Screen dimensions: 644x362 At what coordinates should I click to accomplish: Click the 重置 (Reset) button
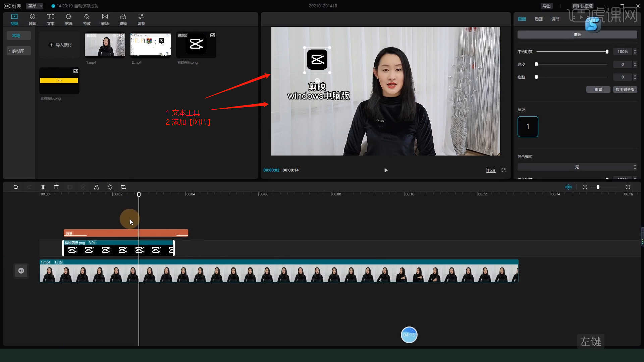point(598,89)
